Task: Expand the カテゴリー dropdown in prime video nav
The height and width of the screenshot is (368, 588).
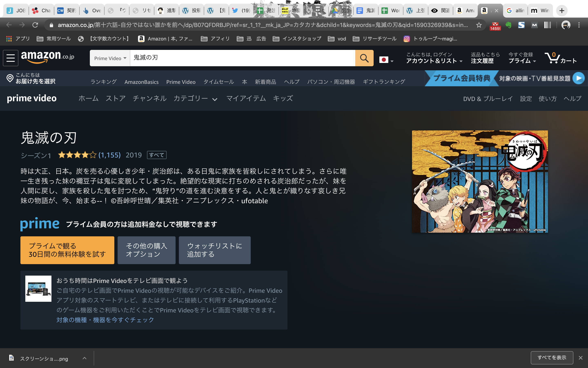Action: pyautogui.click(x=195, y=98)
